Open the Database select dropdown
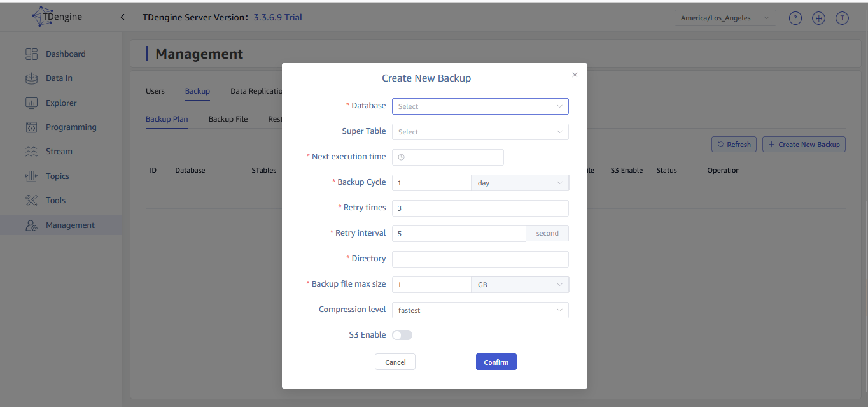Viewport: 868px width, 407px height. click(480, 106)
